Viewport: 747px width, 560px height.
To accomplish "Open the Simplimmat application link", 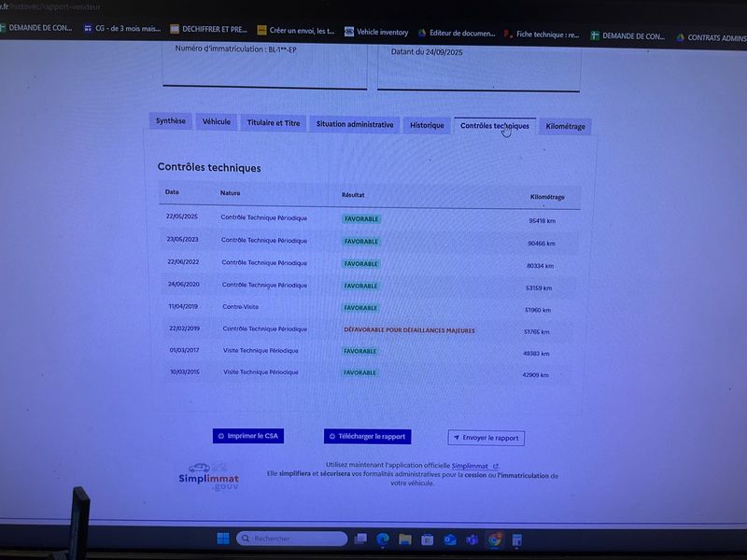I will (x=474, y=466).
